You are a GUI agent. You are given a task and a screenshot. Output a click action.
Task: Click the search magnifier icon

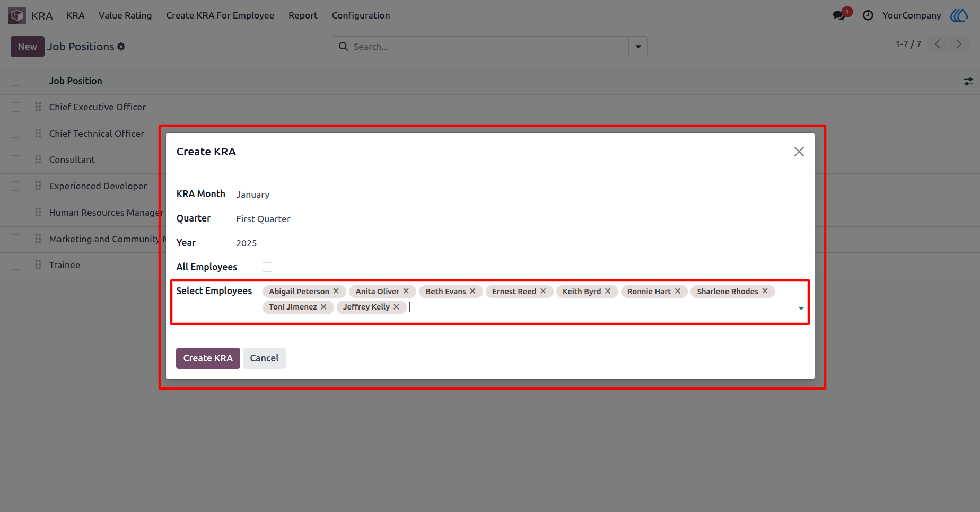click(x=344, y=47)
